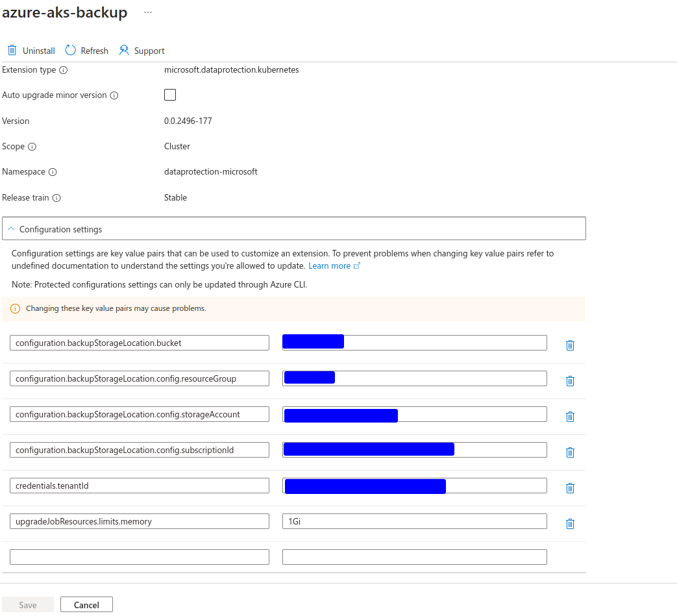677x616 pixels.
Task: Open the ellipsis menu next to azure-aks-backup
Action: pyautogui.click(x=148, y=12)
